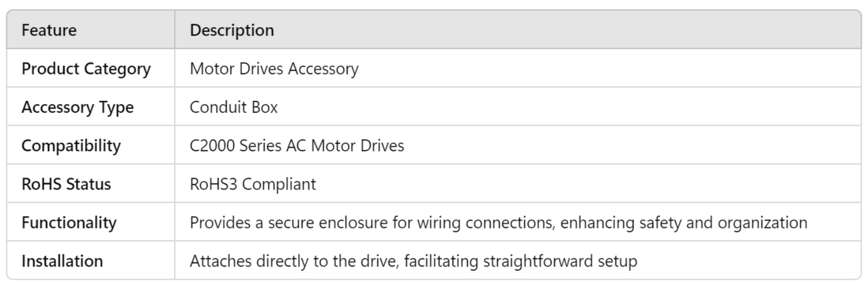Select the Product Category label cell

click(x=86, y=69)
